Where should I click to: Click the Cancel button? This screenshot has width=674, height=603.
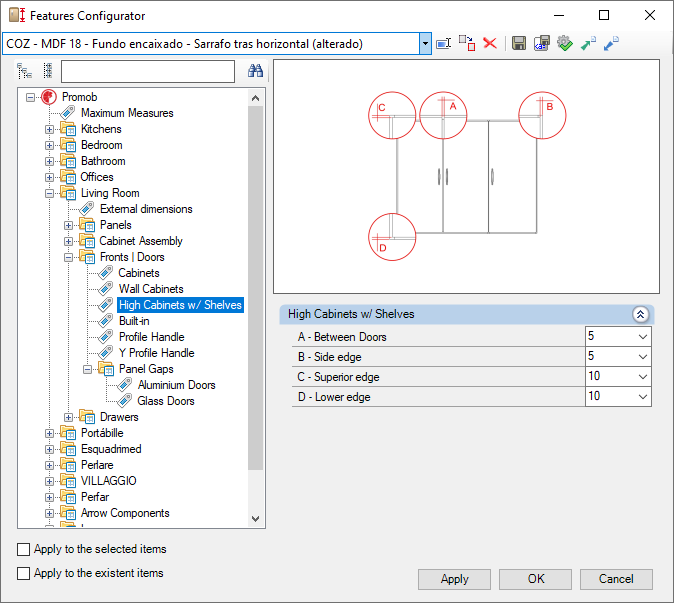coord(616,579)
